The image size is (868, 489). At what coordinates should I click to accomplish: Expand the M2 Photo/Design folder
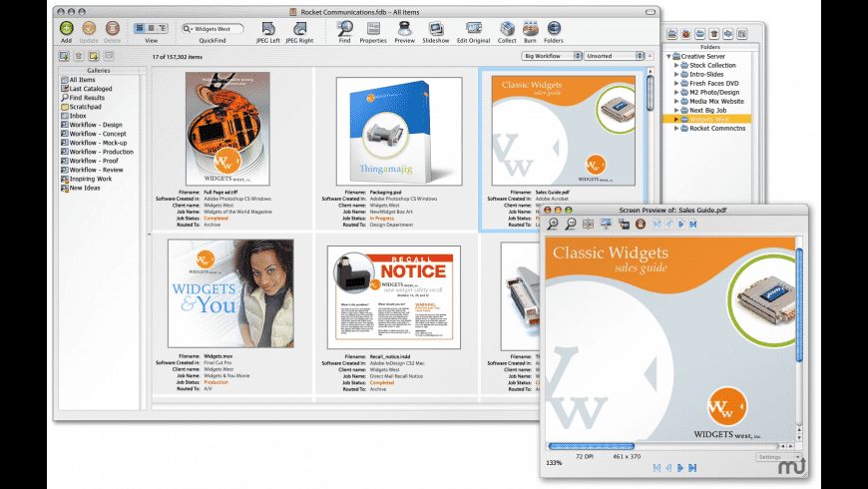pos(676,93)
